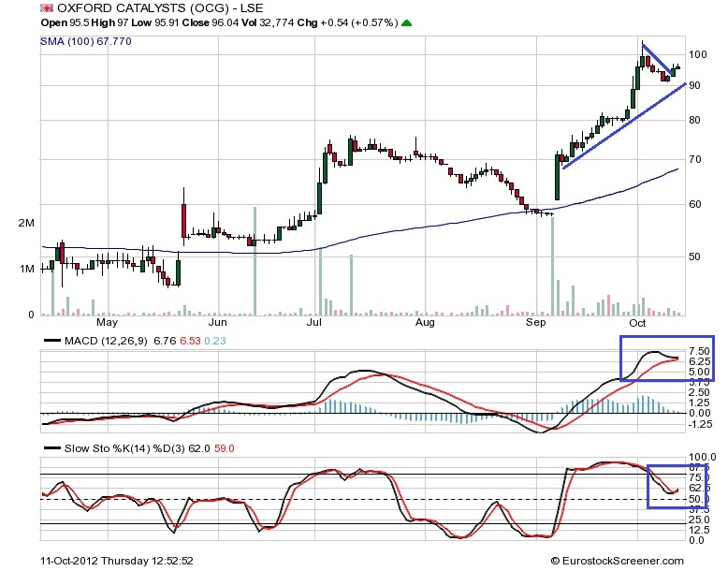Click the Oct label on the time axis
The image size is (728, 571).
[x=637, y=322]
